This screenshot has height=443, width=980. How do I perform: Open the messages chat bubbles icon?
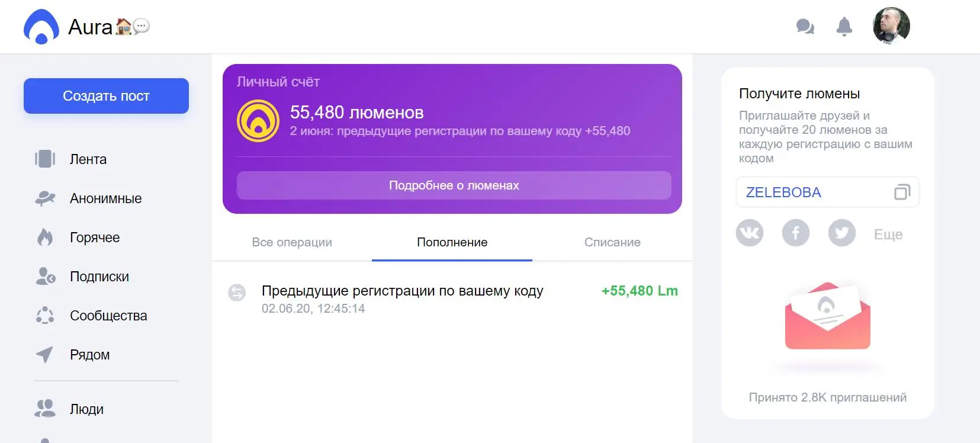[805, 27]
